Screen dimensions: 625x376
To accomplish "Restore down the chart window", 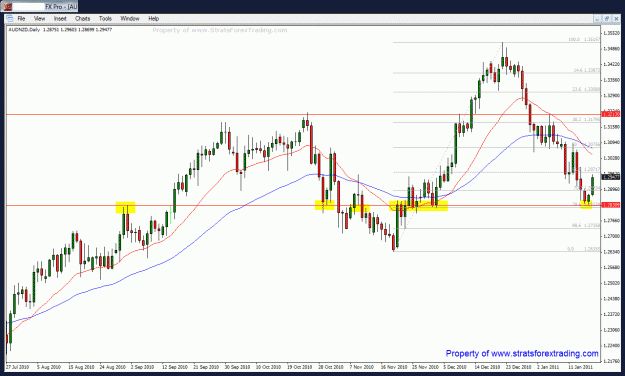I will (x=607, y=19).
